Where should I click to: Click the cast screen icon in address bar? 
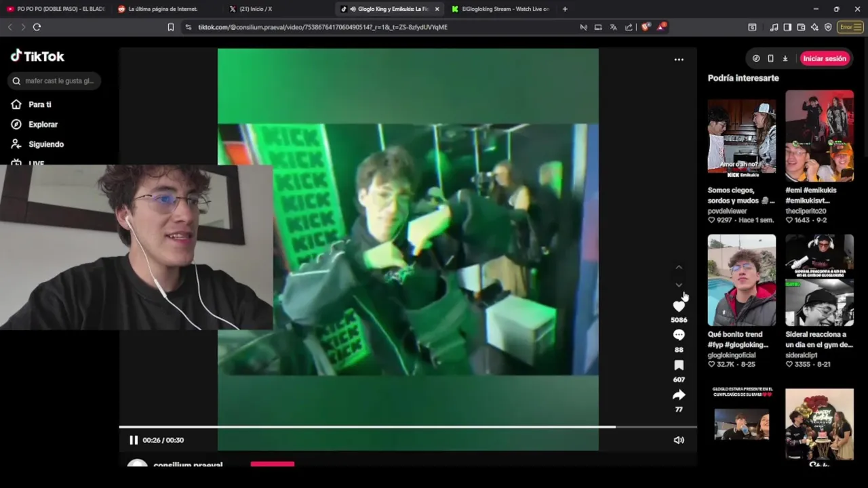(598, 27)
